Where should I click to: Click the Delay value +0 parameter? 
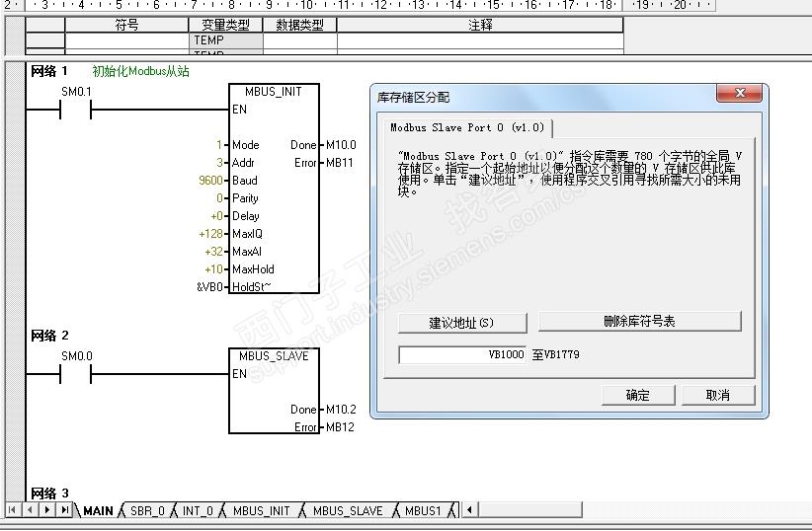pyautogui.click(x=216, y=216)
